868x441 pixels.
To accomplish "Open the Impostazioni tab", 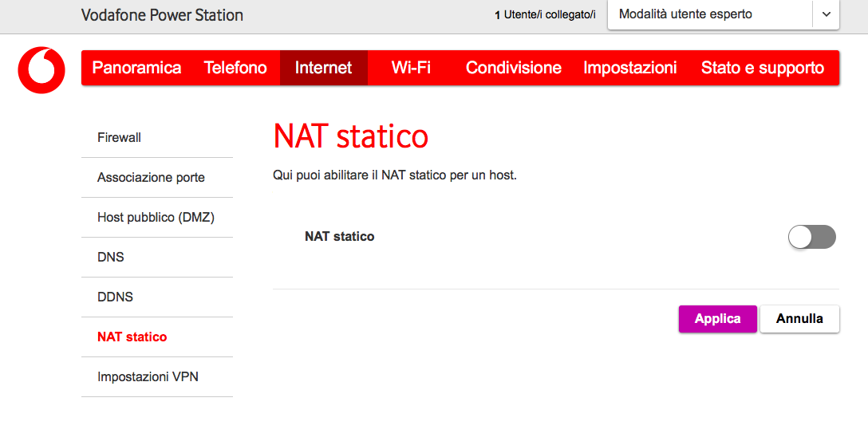I will (629, 68).
